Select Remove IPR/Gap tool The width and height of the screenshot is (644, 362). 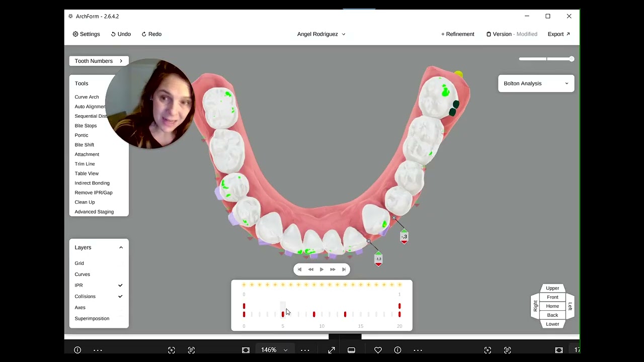tap(94, 193)
